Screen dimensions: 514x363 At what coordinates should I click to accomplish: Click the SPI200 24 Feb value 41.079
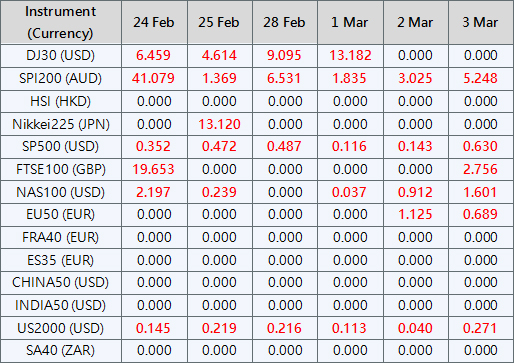point(153,78)
